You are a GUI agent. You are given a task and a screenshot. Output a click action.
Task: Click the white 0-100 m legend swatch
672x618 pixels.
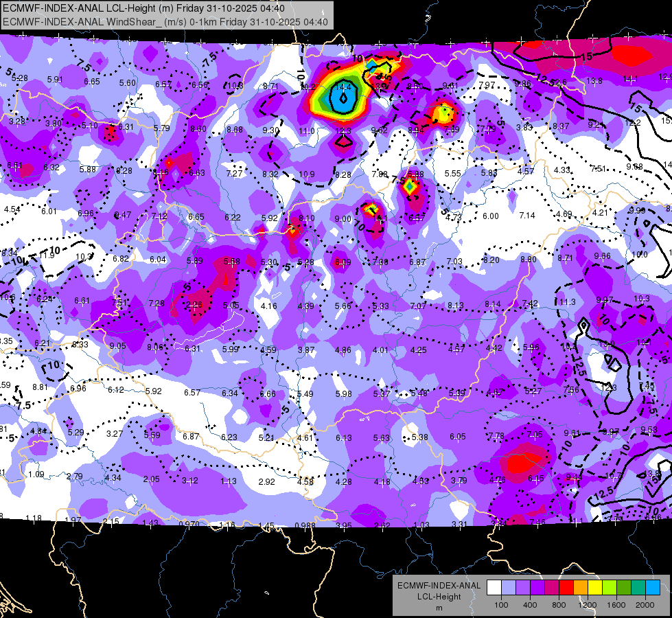click(x=494, y=588)
